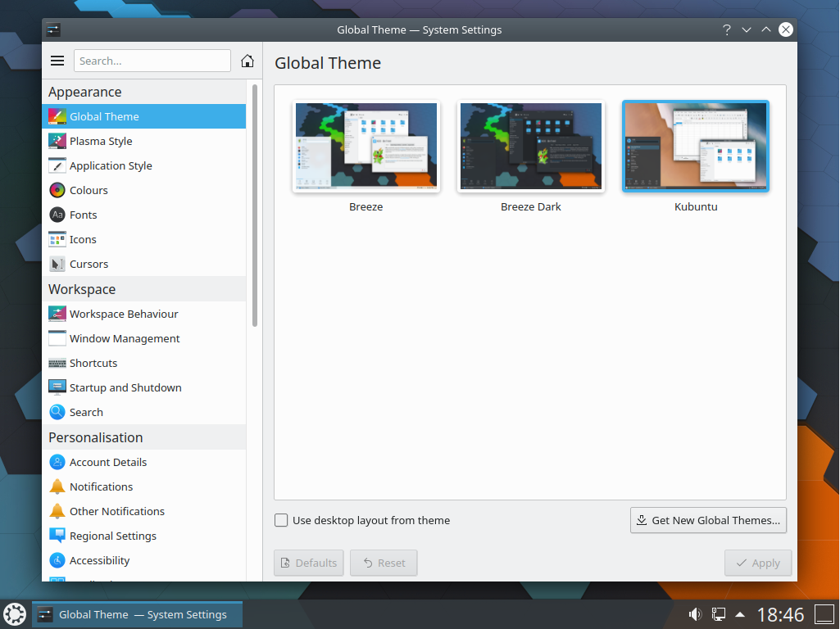This screenshot has height=629, width=840.
Task: Open Application Style via its icon
Action: [57, 165]
